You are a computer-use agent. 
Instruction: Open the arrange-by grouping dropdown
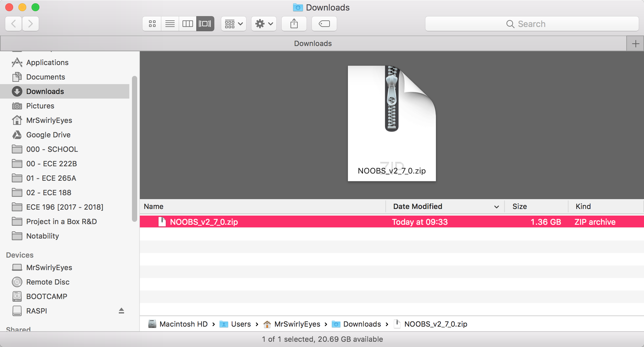coord(234,24)
